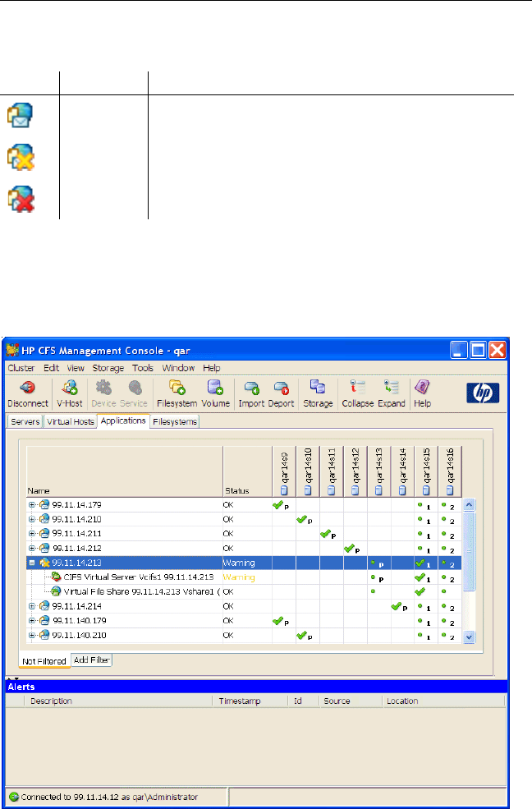Open the Help menu
Viewport: 532px width, 809px height.
(x=211, y=368)
